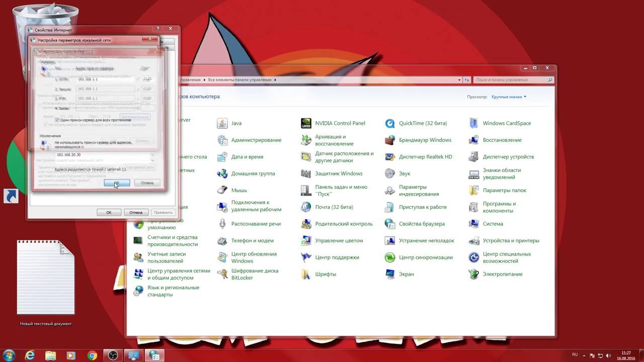Open Брандмауэр Windows item
The height and width of the screenshot is (362, 644).
point(418,140)
